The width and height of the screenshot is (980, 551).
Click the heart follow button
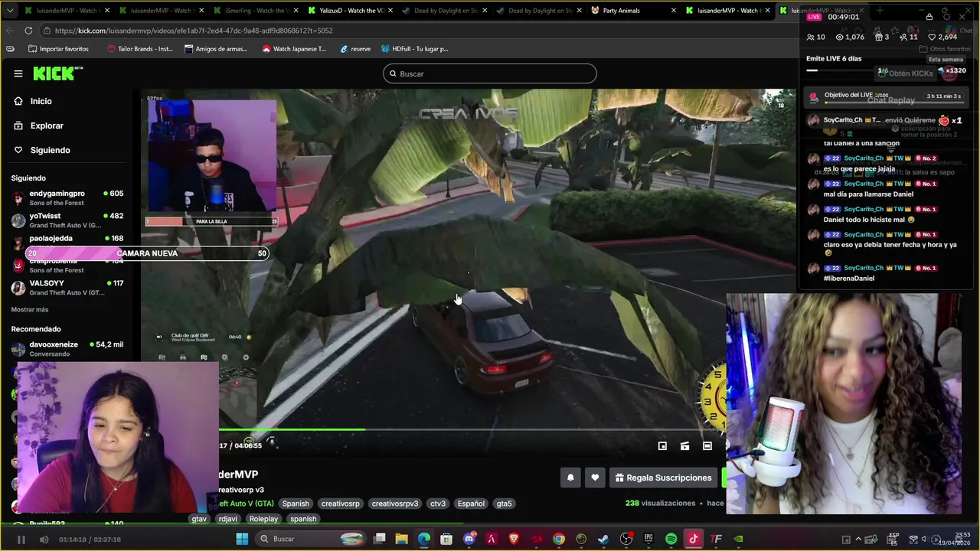pyautogui.click(x=595, y=478)
